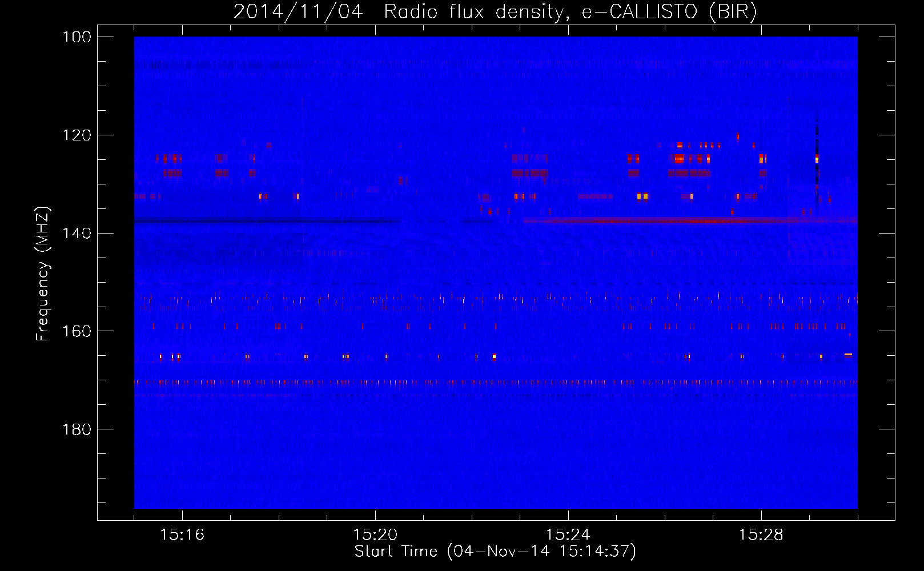Screen dimensions: 924x571
Task: Click the frequency tick label '140'
Action: click(x=78, y=234)
